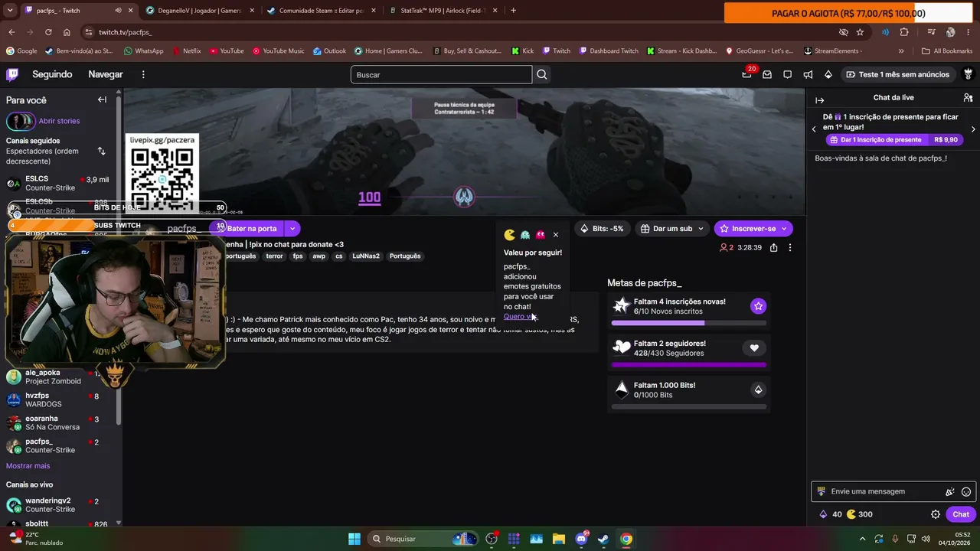This screenshot has height=551, width=980.
Task: Open the chat community users list
Action: pos(968,98)
